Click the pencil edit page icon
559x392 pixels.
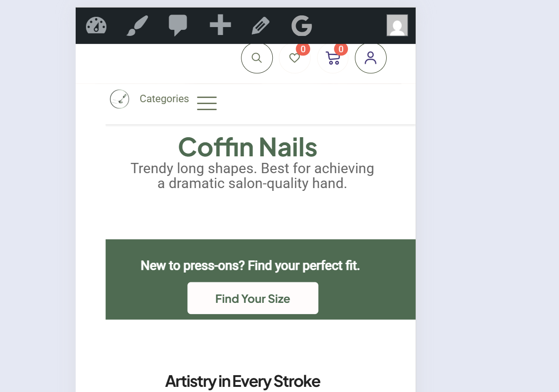pyautogui.click(x=261, y=26)
